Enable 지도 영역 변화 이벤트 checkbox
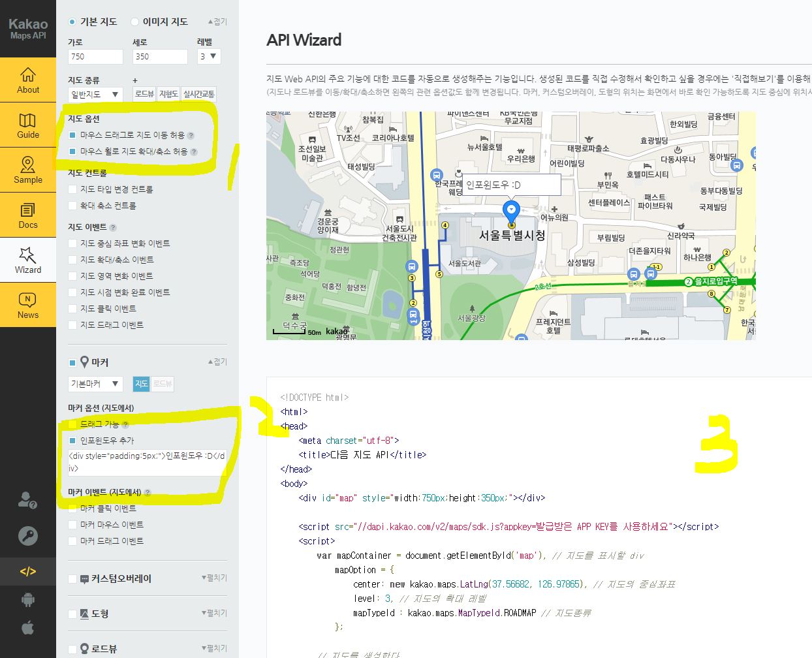812x658 pixels. pyautogui.click(x=72, y=276)
